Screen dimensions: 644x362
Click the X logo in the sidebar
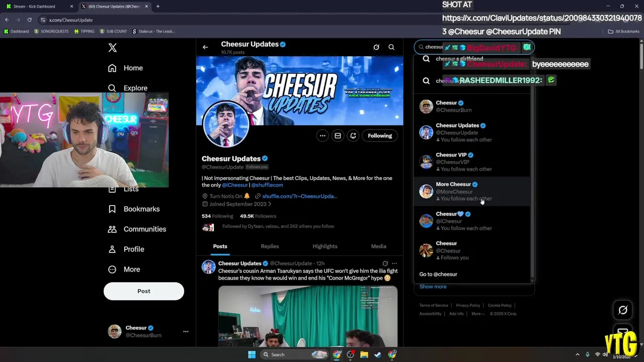113,48
